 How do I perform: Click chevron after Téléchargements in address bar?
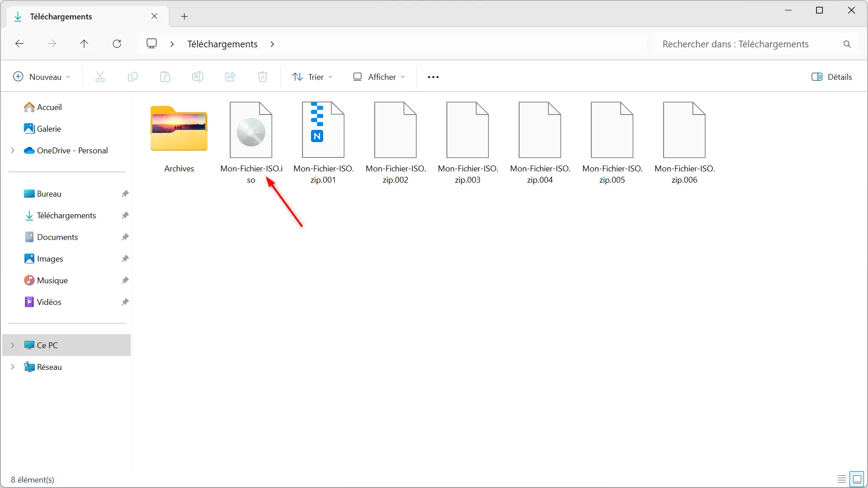click(x=272, y=44)
